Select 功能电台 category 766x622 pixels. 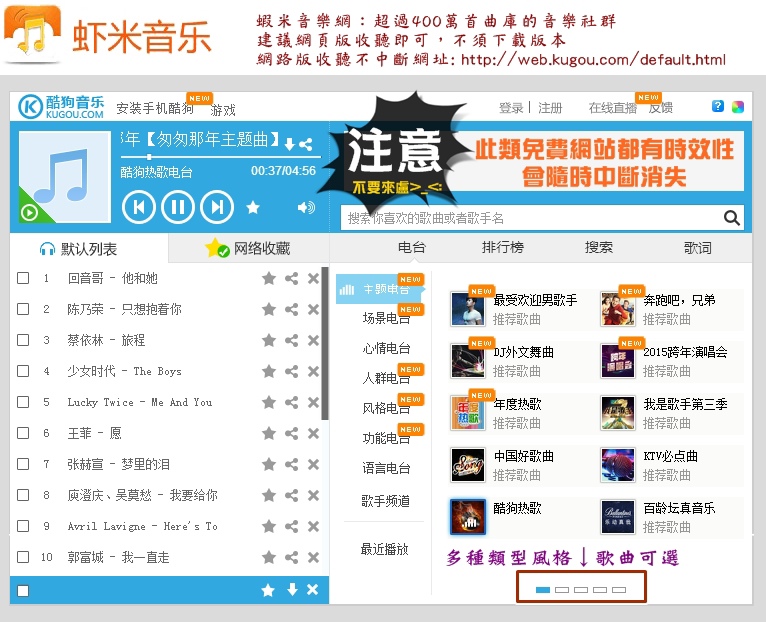[386, 438]
